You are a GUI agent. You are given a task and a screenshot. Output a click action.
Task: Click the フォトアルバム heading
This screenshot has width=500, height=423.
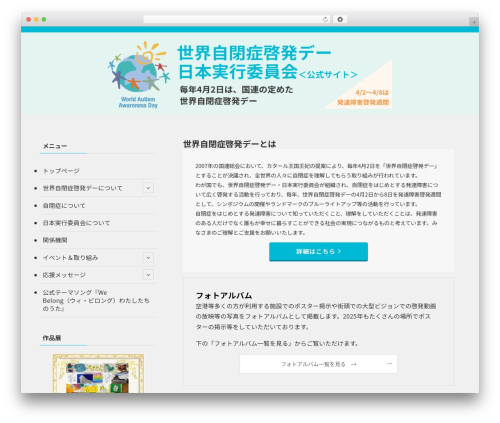tap(224, 296)
